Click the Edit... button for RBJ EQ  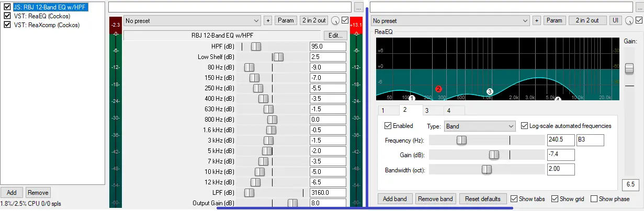click(x=335, y=36)
